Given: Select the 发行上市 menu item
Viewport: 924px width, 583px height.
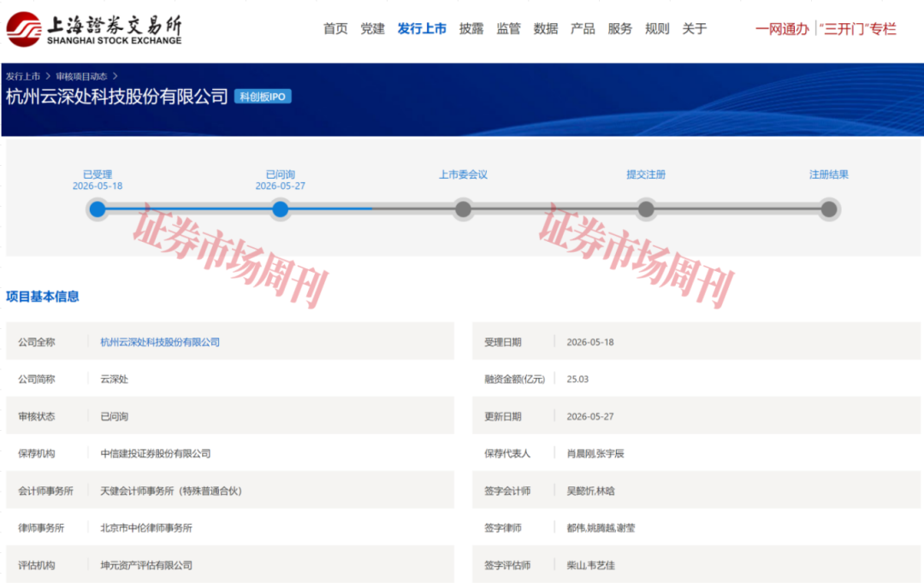Looking at the screenshot, I should 422,28.
